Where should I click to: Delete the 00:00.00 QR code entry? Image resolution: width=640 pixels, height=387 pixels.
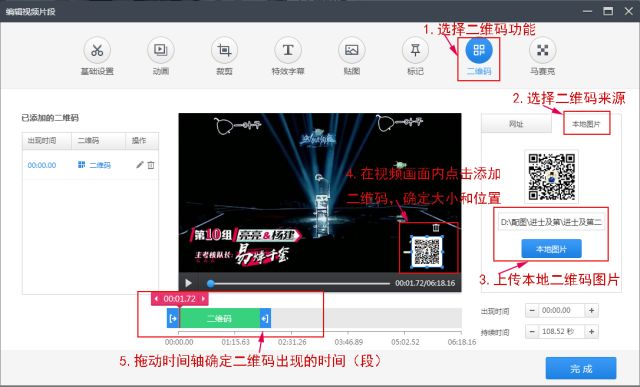151,165
